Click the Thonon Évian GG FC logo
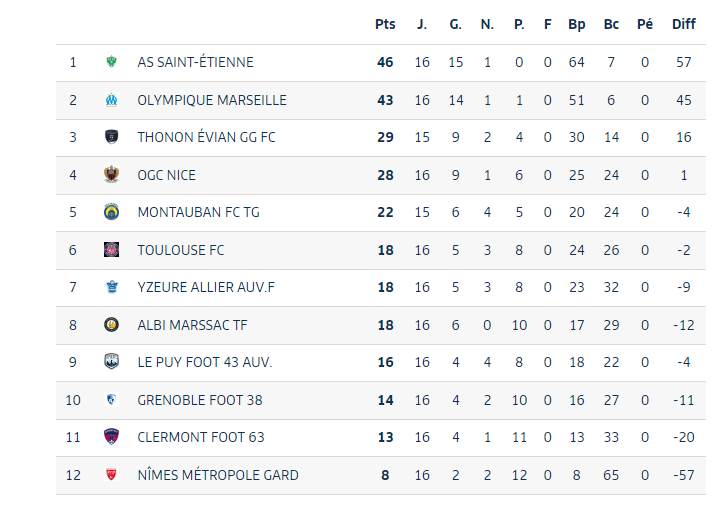 point(111,137)
